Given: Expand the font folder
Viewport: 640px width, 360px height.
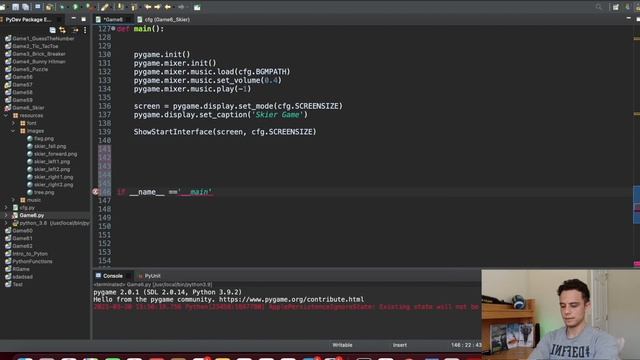Looking at the screenshot, I should (x=13, y=123).
